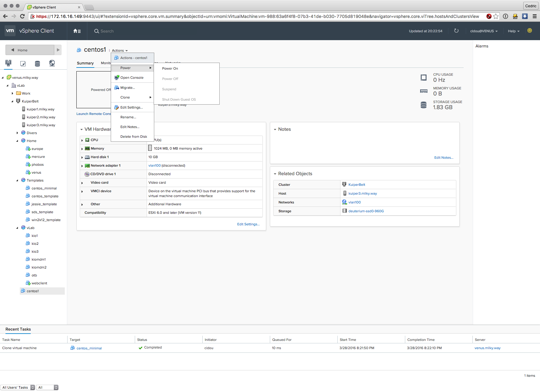Select Power On from the submenu

coord(170,68)
